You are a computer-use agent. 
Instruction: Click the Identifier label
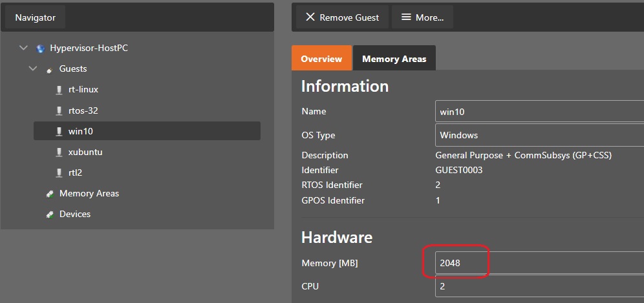point(320,170)
